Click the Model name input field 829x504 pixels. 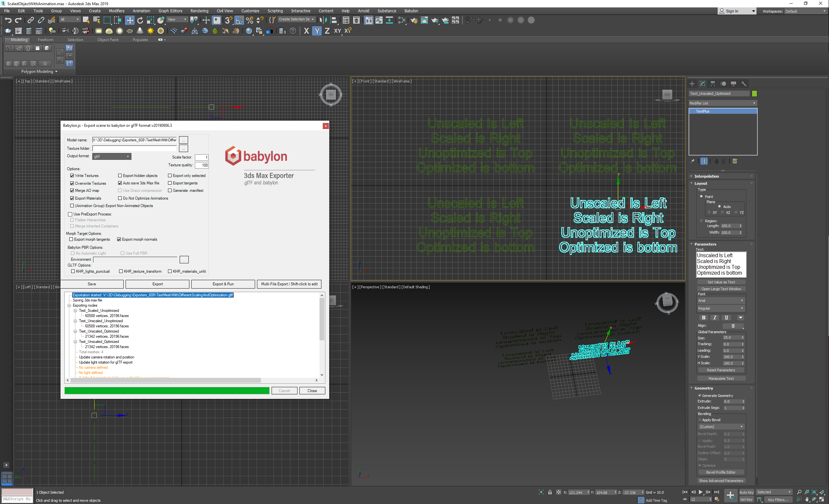134,140
